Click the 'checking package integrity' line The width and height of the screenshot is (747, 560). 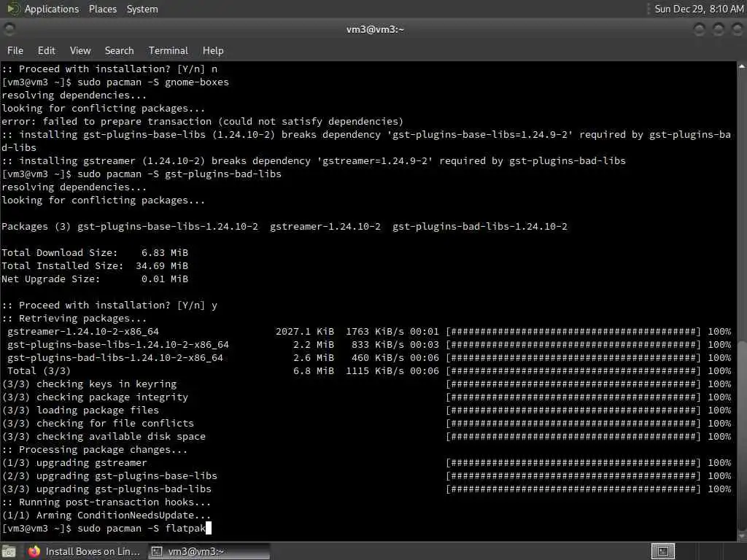point(366,397)
